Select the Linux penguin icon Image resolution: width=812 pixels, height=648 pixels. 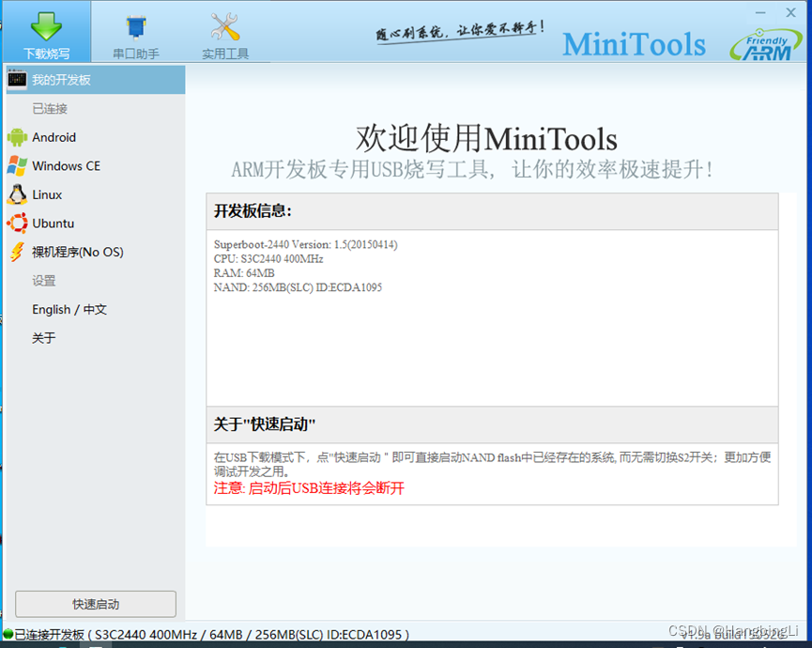pos(20,194)
